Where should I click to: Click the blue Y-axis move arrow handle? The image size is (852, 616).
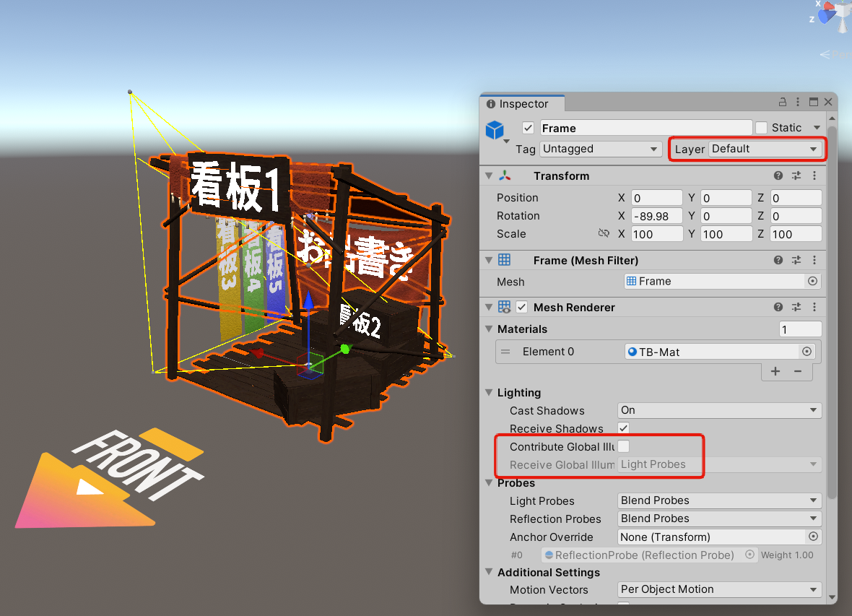308,300
